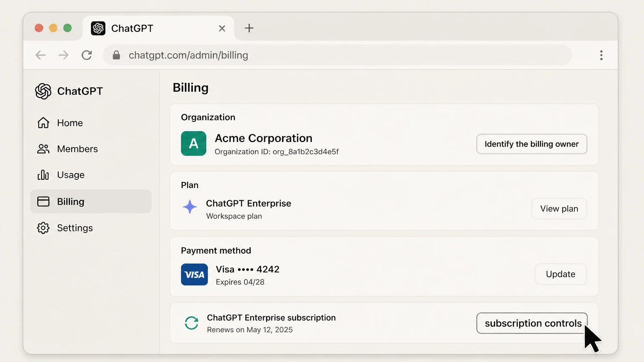Click the ChatGPT Enterprise plan name

249,203
